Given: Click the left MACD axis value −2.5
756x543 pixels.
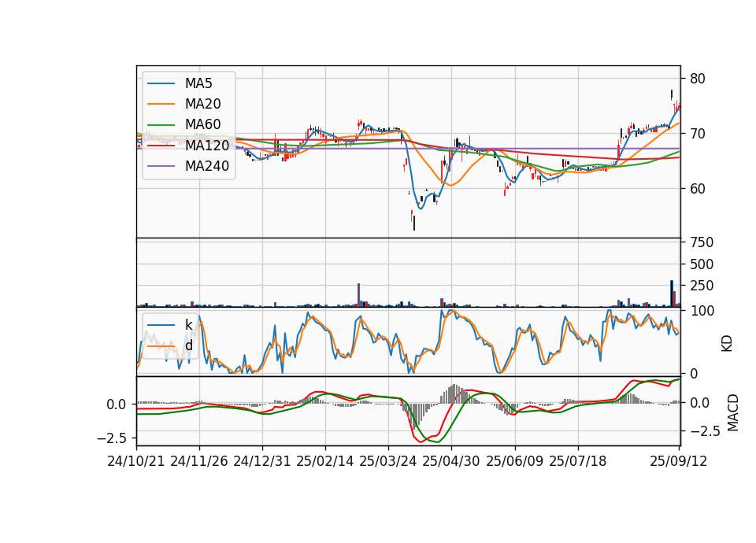Looking at the screenshot, I should pyautogui.click(x=113, y=438).
